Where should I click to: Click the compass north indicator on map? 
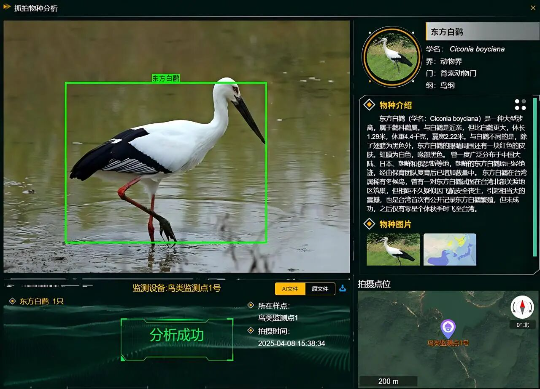tap(522, 307)
